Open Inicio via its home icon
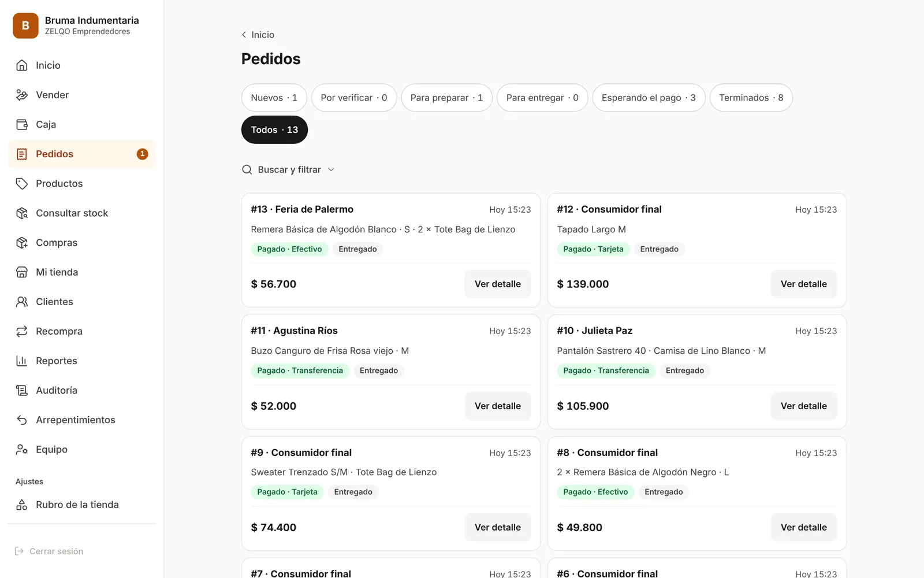Screen dimensions: 924x578 (22, 65)
